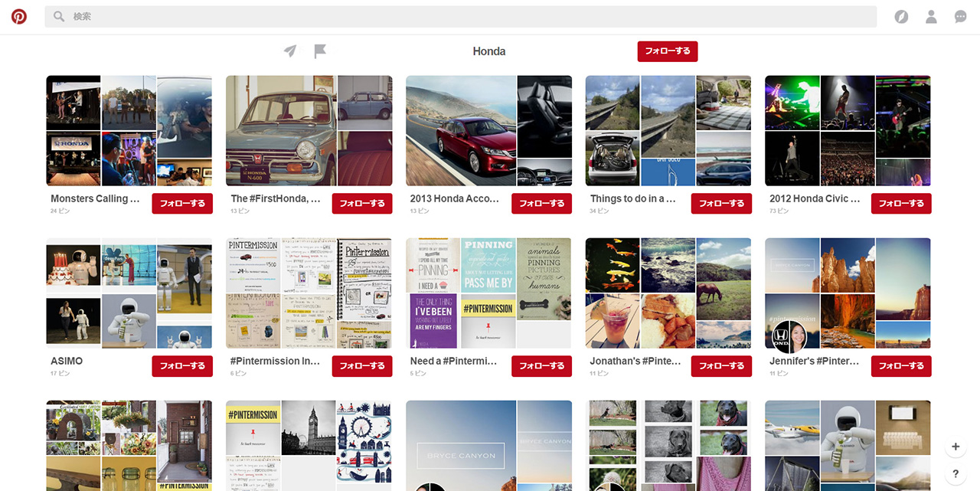Open the 2012 Honda Civic title
Viewport: 980px width, 491px height.
click(x=815, y=198)
